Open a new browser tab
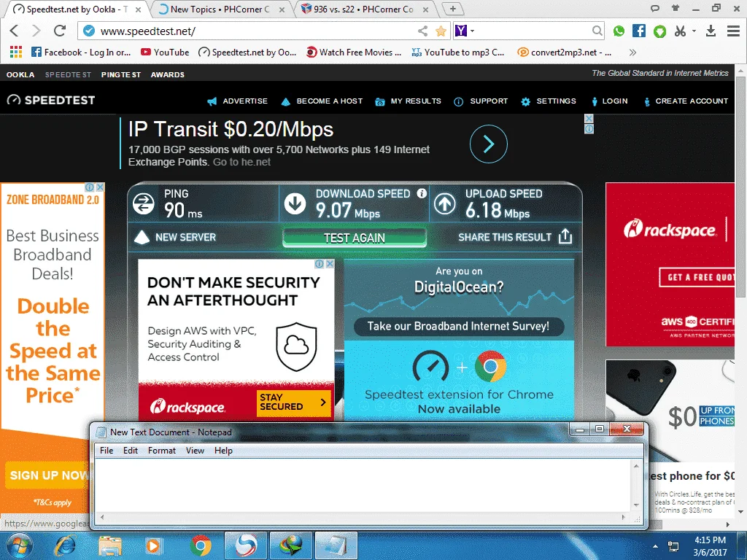 [x=452, y=9]
